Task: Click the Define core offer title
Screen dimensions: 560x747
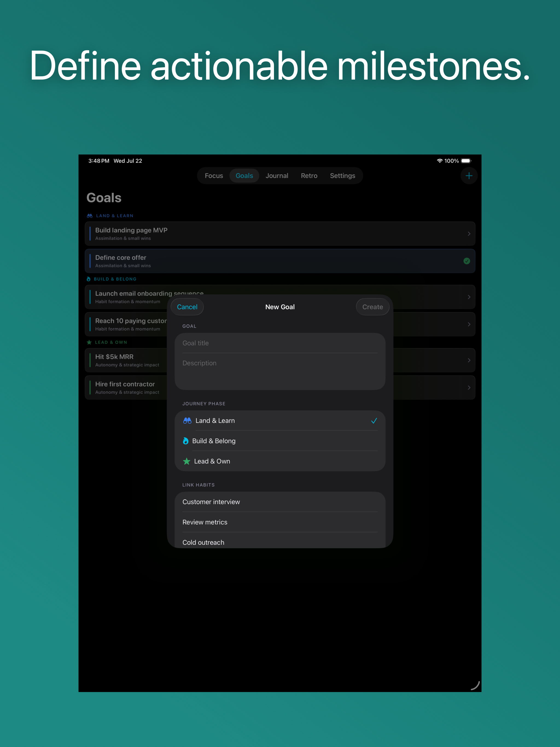Action: [x=121, y=257]
